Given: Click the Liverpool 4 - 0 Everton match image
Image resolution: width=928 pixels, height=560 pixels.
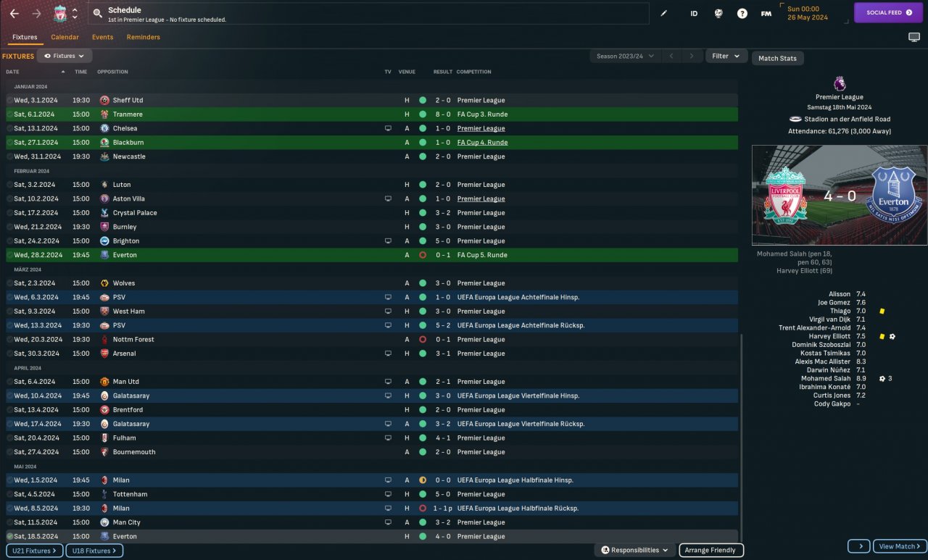Looking at the screenshot, I should point(840,195).
